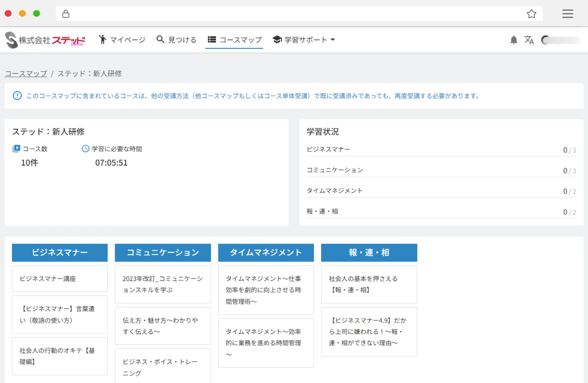Click コミュニケーション row in 学習状況
588x383 pixels.
(x=441, y=170)
